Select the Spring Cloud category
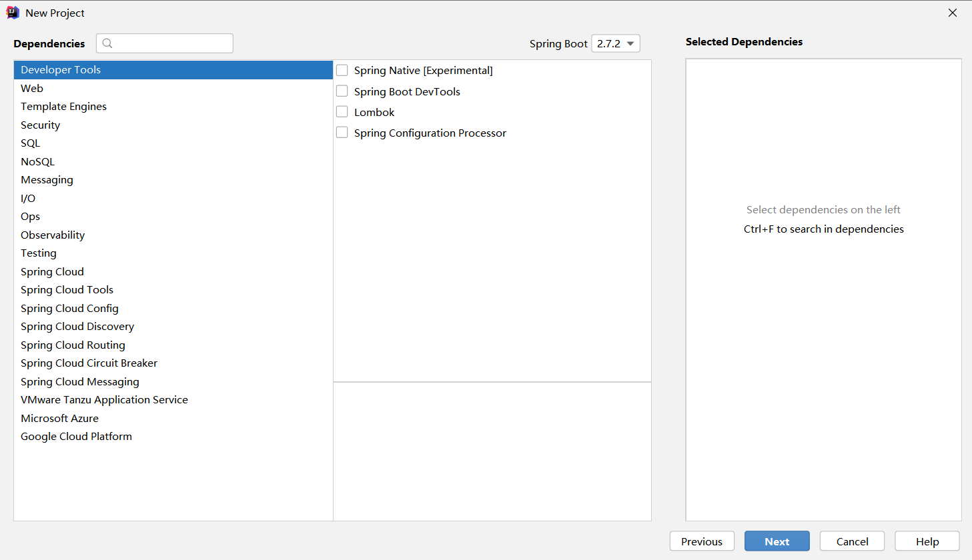Image resolution: width=972 pixels, height=560 pixels. pyautogui.click(x=173, y=271)
